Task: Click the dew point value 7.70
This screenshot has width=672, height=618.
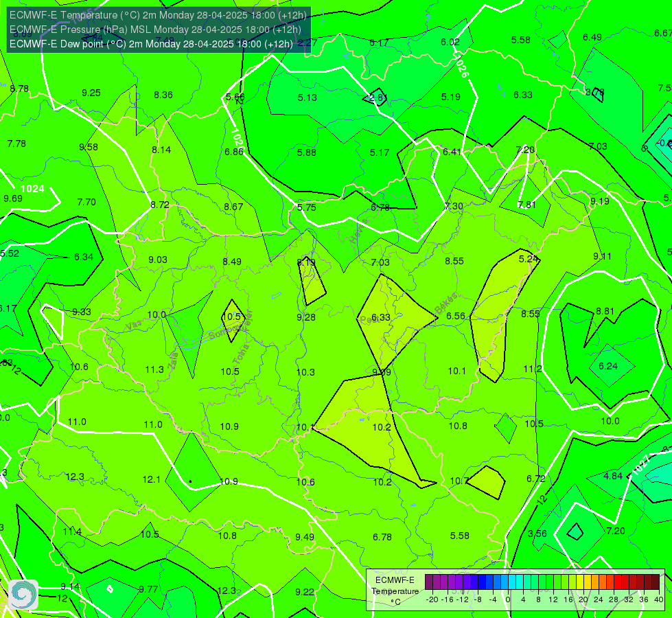Action: pos(86,202)
